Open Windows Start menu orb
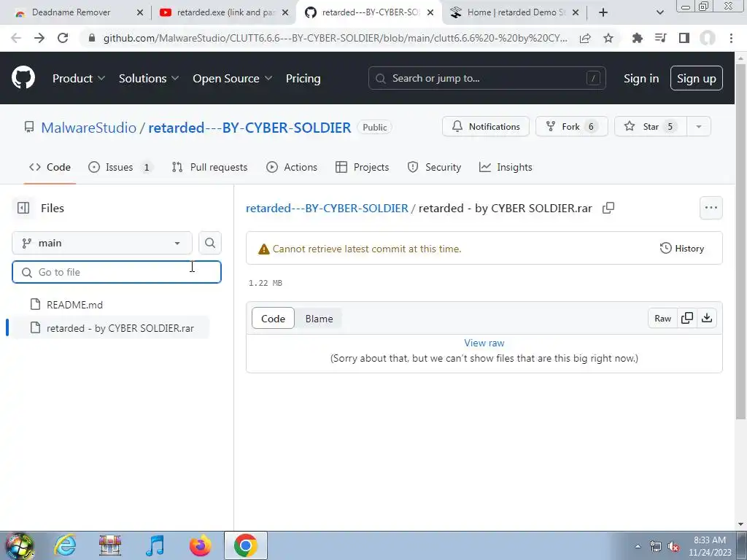 (19, 545)
